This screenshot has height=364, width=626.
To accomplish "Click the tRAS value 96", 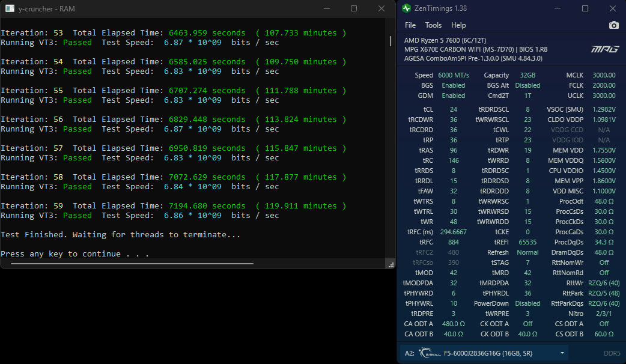I will tap(454, 150).
